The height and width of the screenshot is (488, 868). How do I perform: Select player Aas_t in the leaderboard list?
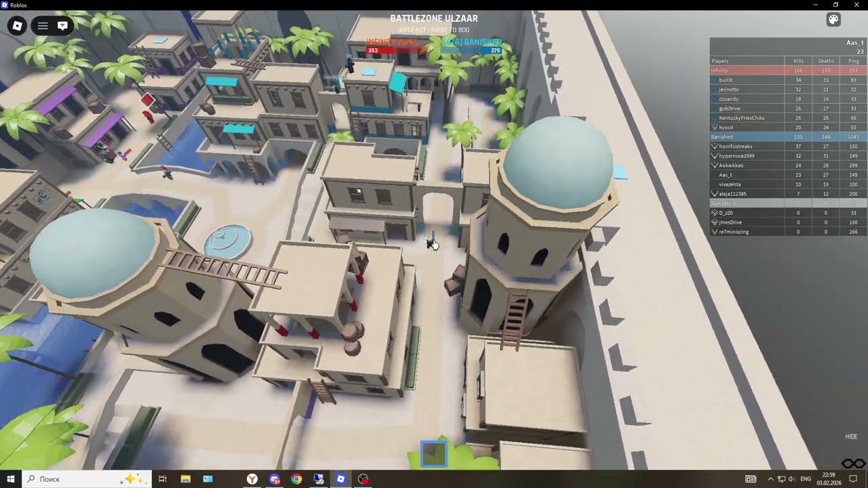[788, 175]
